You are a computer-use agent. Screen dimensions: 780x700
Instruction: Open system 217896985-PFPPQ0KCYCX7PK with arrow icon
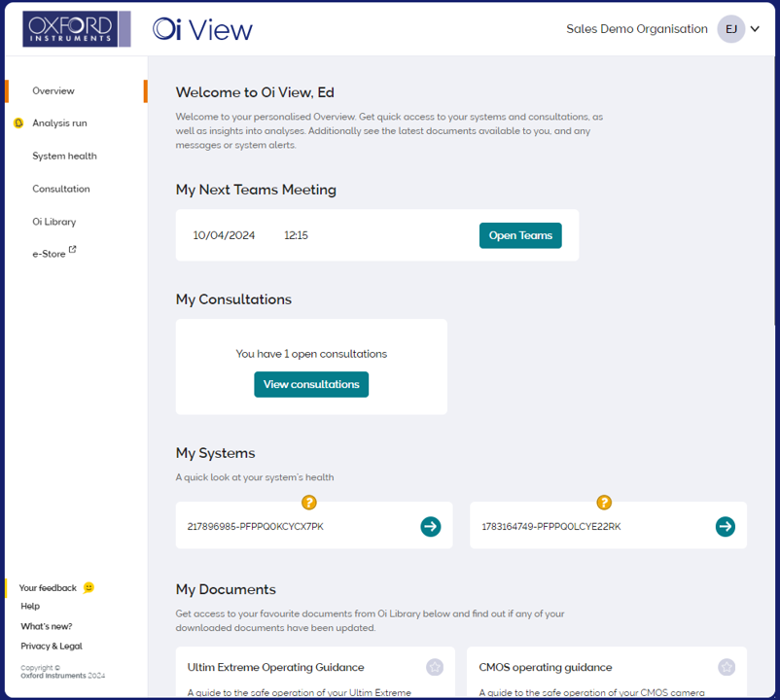[431, 526]
